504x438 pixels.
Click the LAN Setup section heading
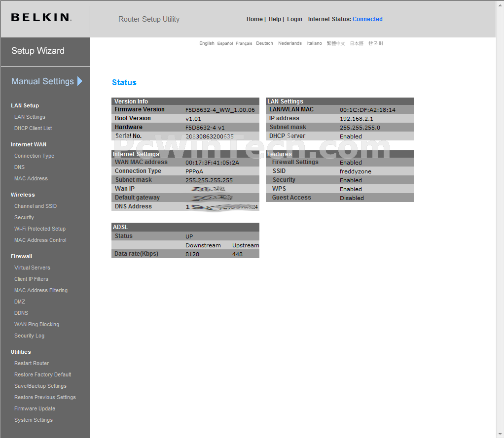click(25, 105)
